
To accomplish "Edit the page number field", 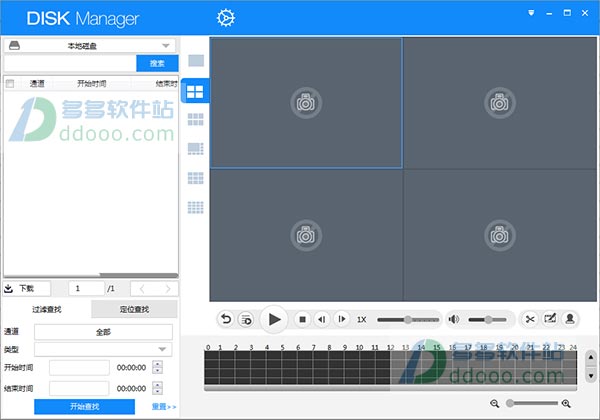I will coord(86,288).
